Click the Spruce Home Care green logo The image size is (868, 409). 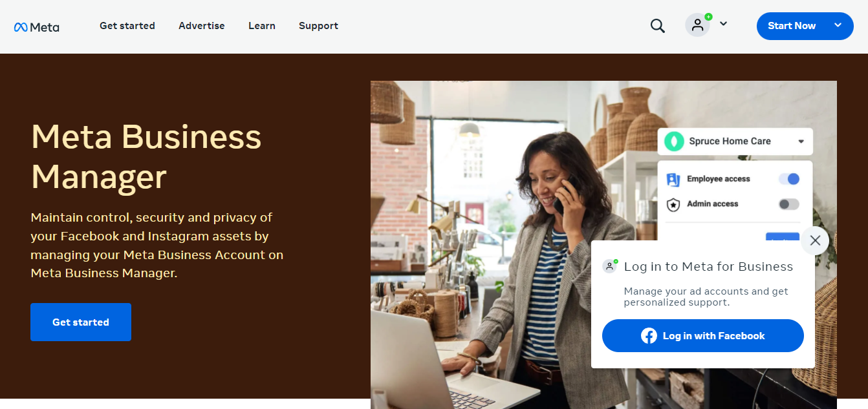675,141
